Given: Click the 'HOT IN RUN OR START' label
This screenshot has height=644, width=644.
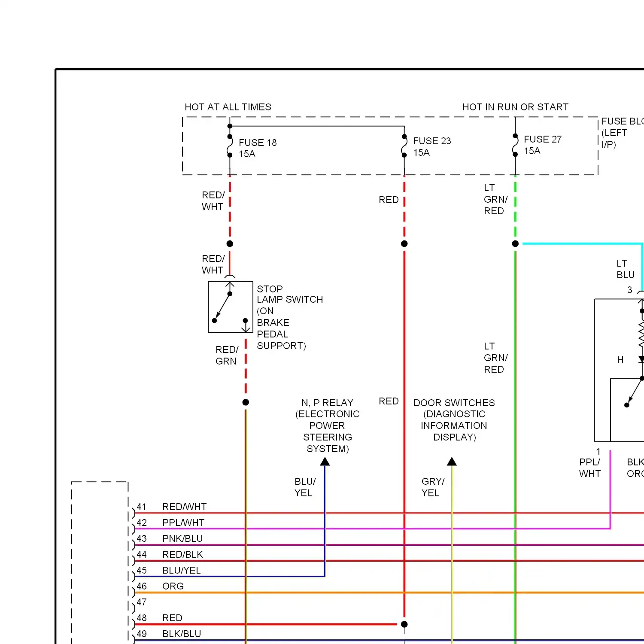Looking at the screenshot, I should tap(515, 107).
